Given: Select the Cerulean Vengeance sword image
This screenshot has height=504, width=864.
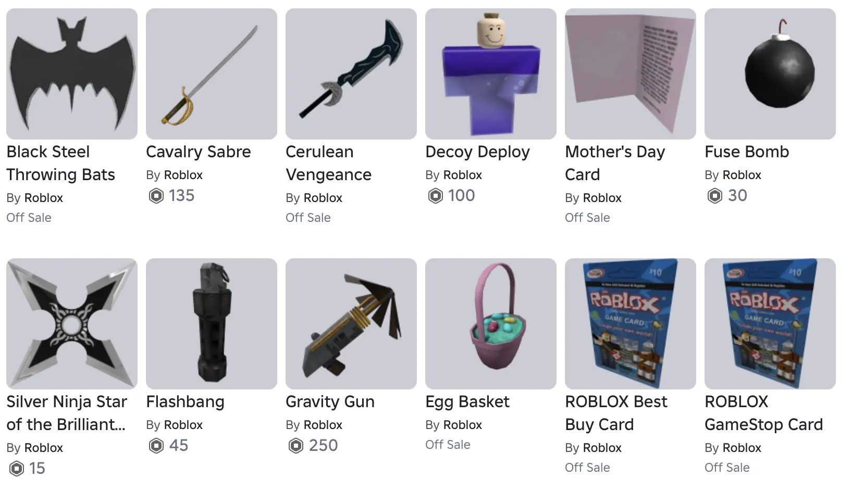Looking at the screenshot, I should [x=351, y=74].
